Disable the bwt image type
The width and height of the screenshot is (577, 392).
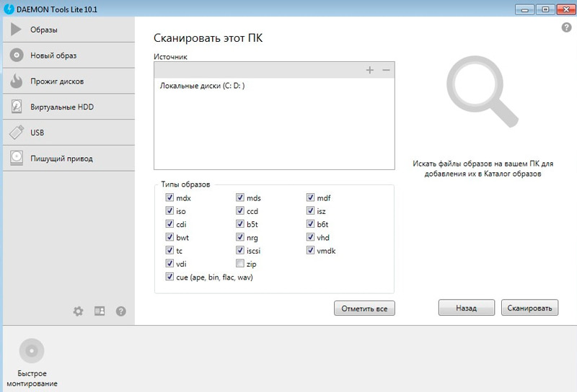pyautogui.click(x=169, y=237)
